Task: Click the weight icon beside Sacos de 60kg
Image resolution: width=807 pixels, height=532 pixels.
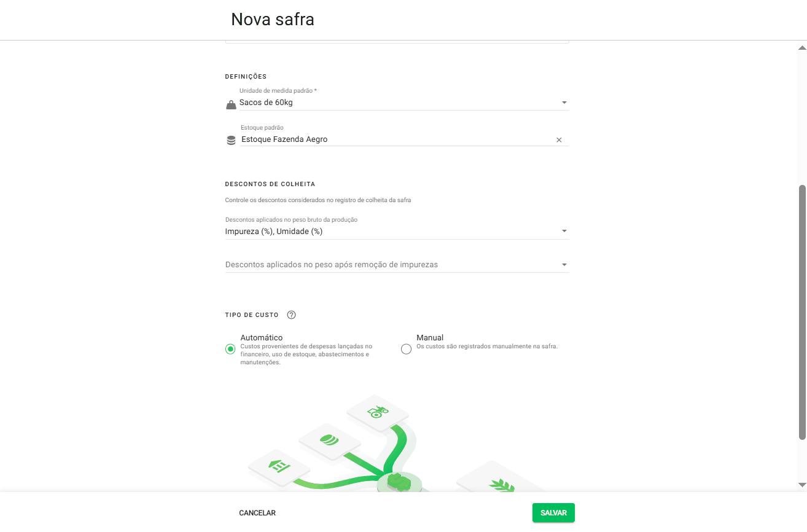Action: [230, 104]
